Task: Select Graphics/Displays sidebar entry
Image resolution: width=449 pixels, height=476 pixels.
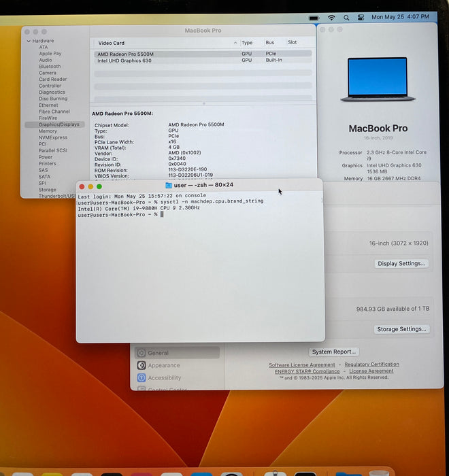Action: click(x=54, y=124)
